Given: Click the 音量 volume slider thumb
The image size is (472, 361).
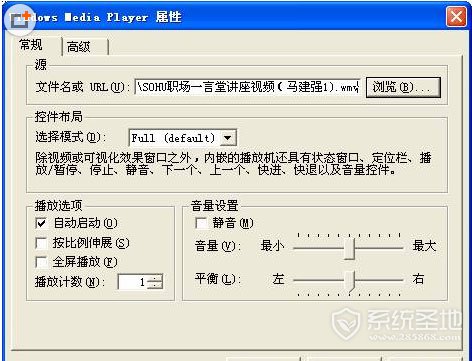Looking at the screenshot, I should [x=350, y=248].
